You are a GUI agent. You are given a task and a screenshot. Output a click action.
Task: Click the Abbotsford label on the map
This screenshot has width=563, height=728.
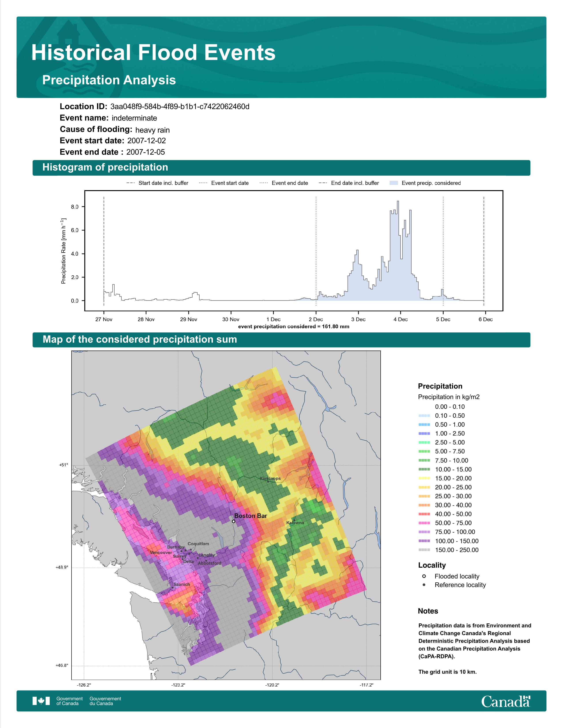pos(210,563)
